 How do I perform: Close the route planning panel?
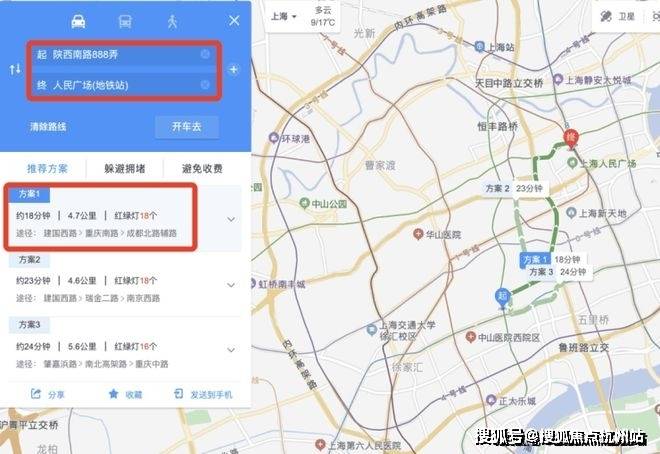(234, 20)
